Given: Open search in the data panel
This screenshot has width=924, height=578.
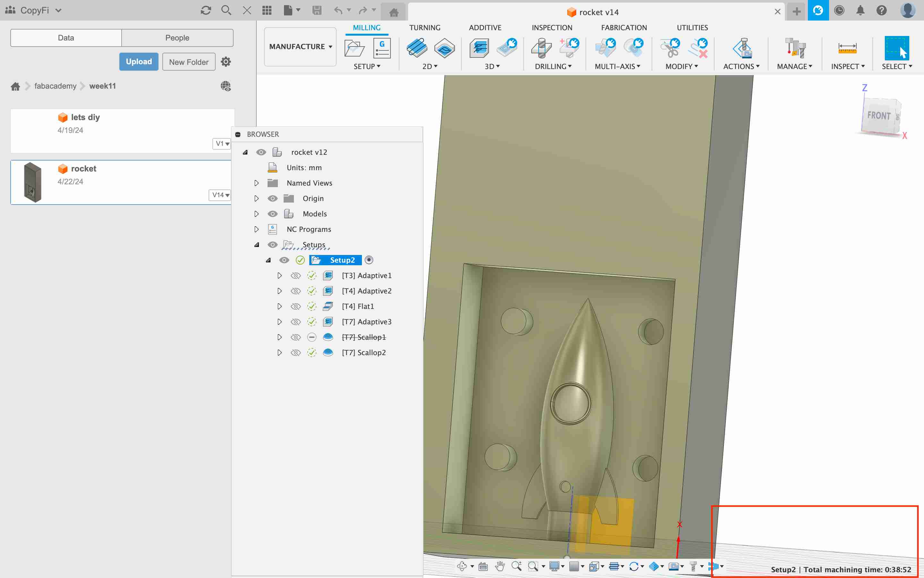Looking at the screenshot, I should [x=227, y=10].
